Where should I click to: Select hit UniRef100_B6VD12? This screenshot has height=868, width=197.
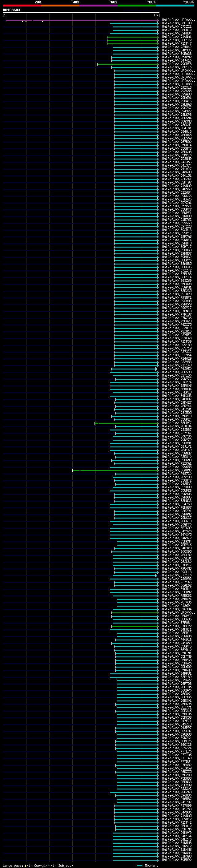coord(177,819)
